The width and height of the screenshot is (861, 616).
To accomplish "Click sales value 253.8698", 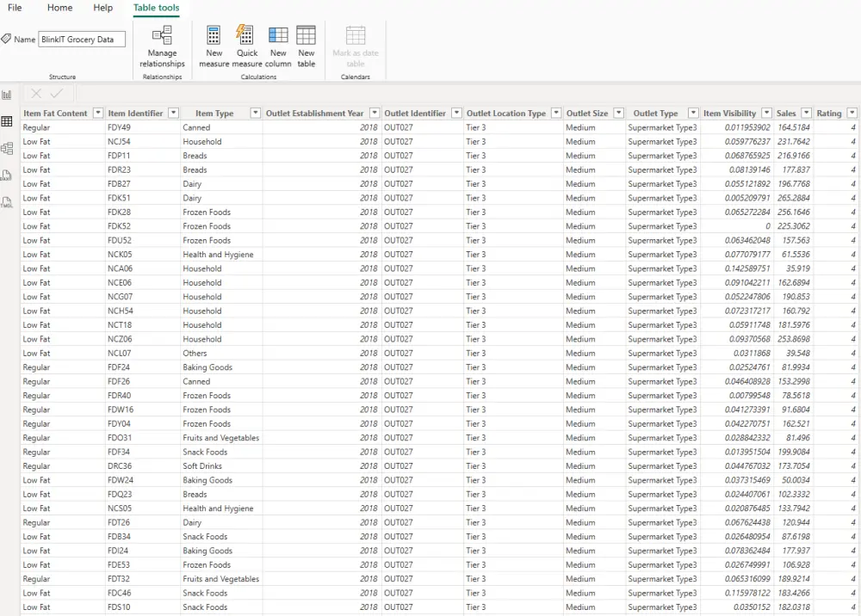I will click(x=794, y=339).
